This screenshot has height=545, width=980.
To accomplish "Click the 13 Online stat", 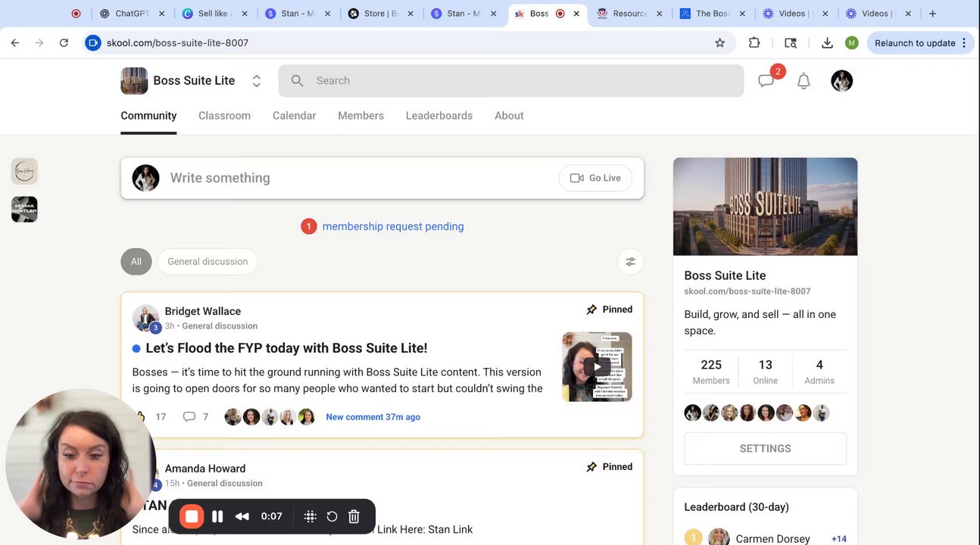I will pos(766,372).
